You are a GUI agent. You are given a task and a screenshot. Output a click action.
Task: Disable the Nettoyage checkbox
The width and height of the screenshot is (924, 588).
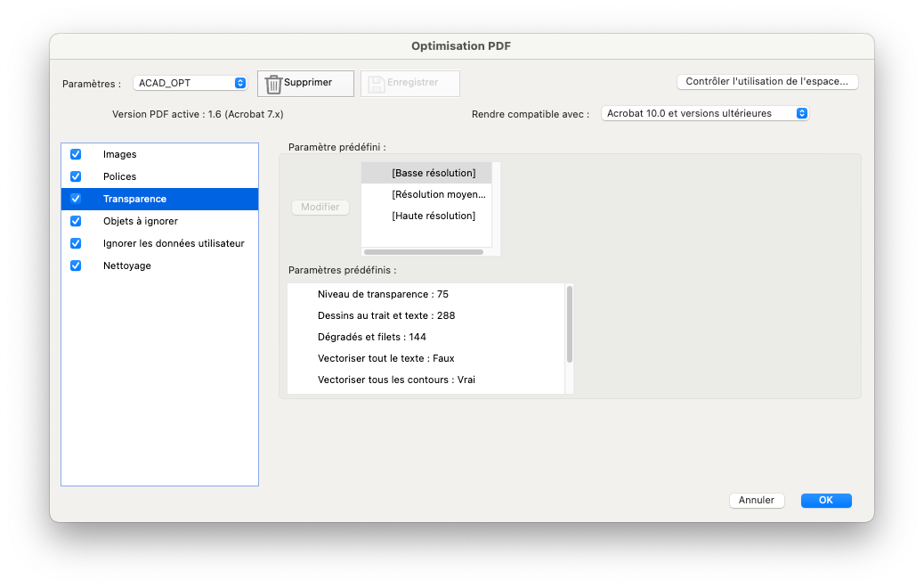pyautogui.click(x=76, y=265)
